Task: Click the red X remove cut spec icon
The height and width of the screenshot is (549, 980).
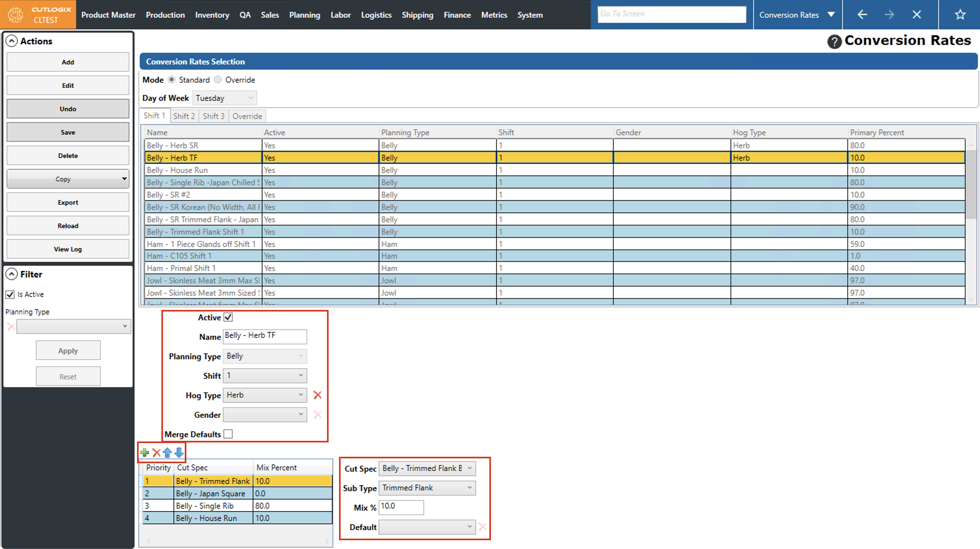Action: (156, 452)
